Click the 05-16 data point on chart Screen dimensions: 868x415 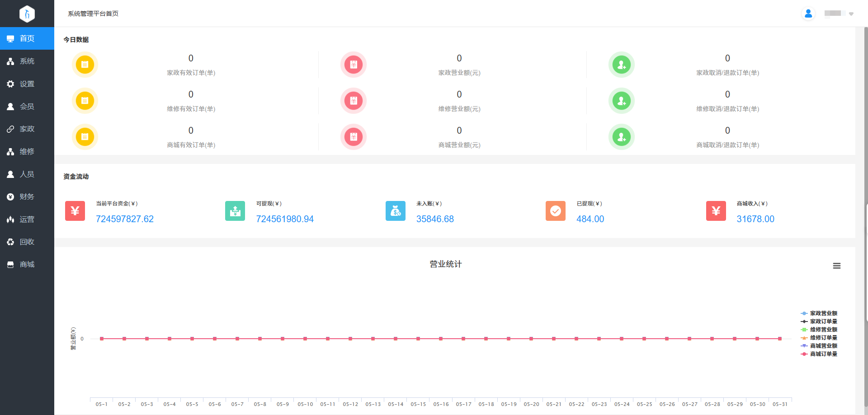[441, 338]
